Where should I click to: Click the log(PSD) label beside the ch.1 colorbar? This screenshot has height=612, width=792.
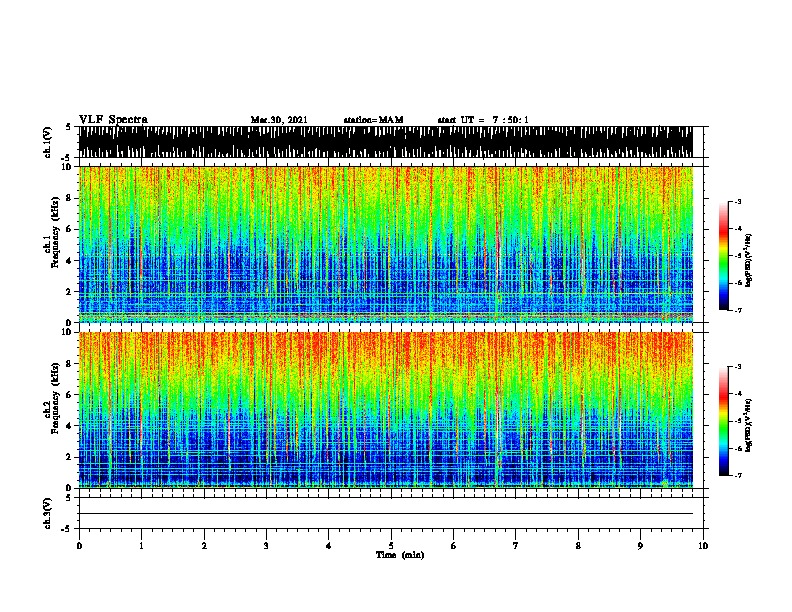click(x=748, y=260)
